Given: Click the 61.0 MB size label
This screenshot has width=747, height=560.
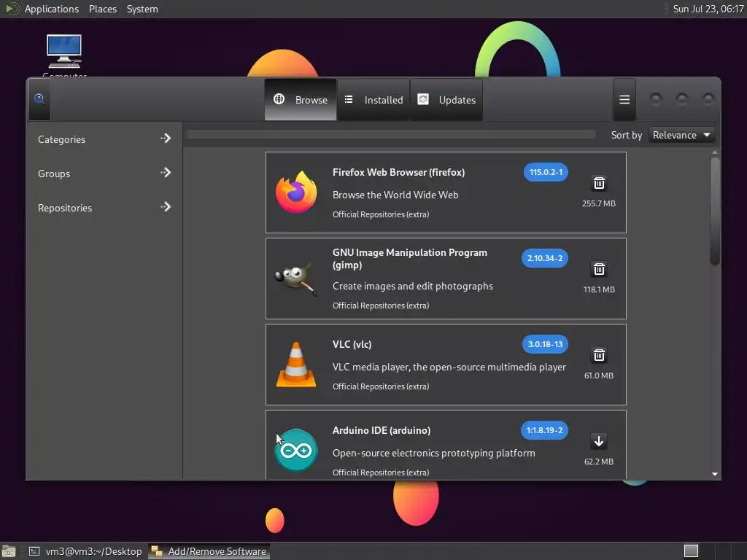Looking at the screenshot, I should point(599,376).
